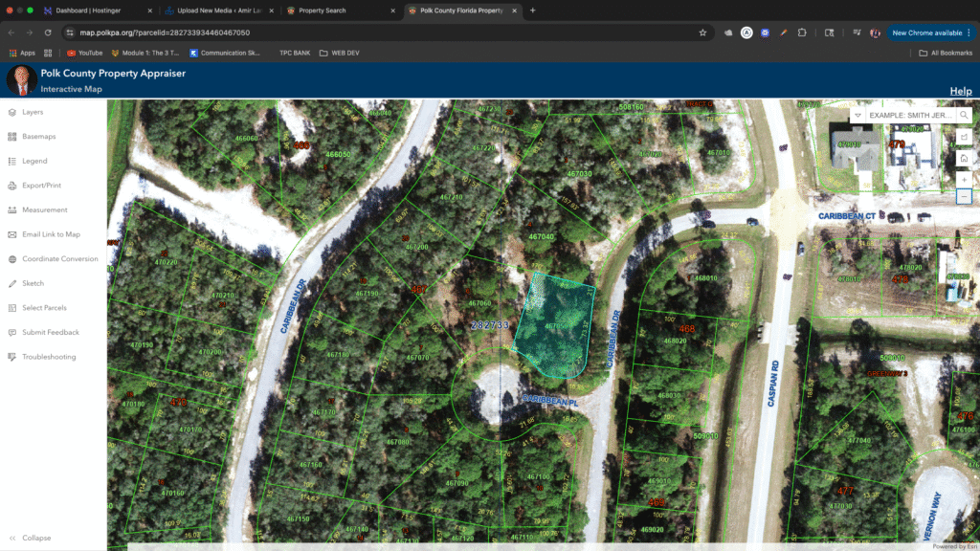Open the Export/Print tool
The image size is (980, 551).
pyautogui.click(x=41, y=186)
